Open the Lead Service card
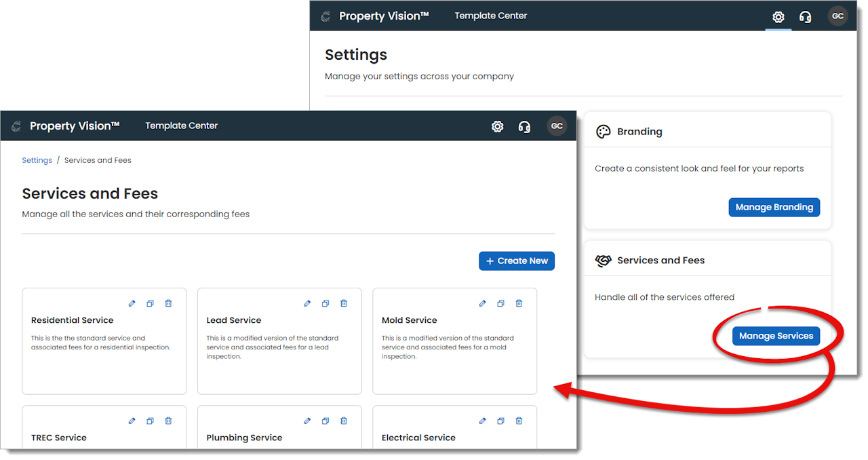Viewport: 868px width, 460px height. click(279, 341)
